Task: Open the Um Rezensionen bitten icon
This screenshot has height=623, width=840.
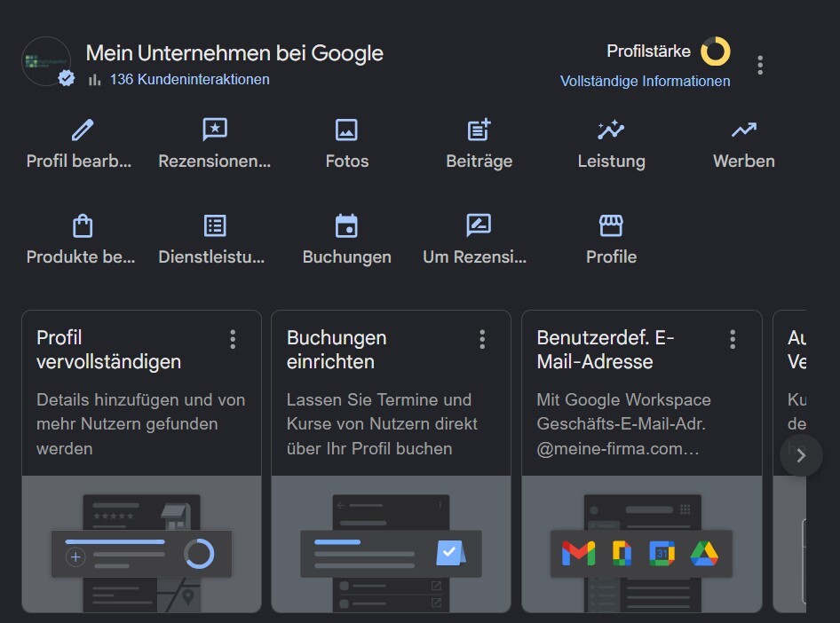Action: pos(479,225)
